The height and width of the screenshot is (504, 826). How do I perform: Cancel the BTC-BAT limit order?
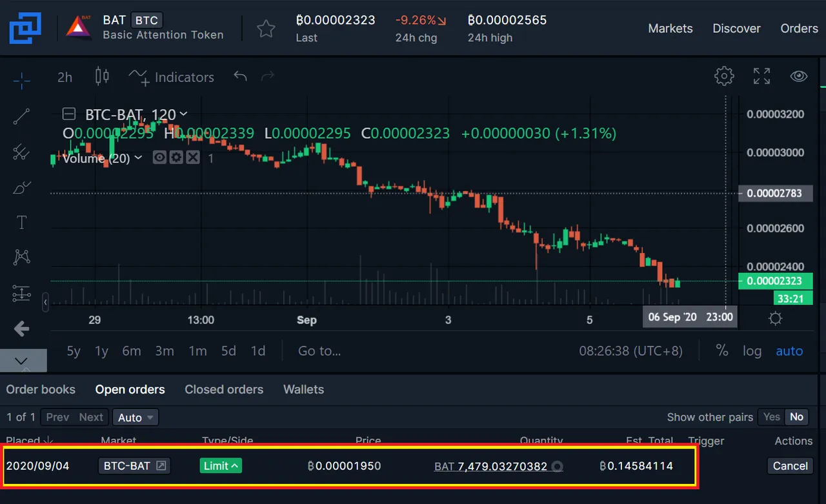coord(791,466)
